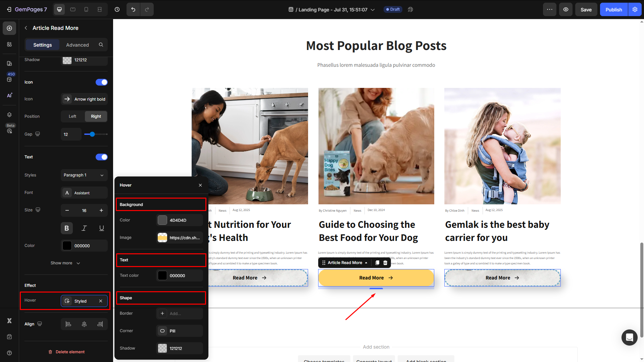
Task: Open Hover background color 4D4D4D swatch
Action: coord(162,220)
